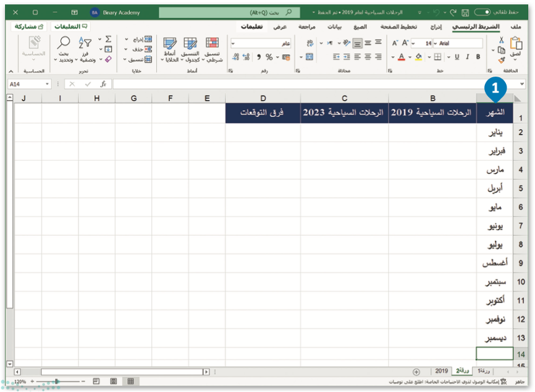Image resolution: width=535 pixels, height=392 pixels.
Task: Increase font size with the larger A
Action: (x=405, y=43)
